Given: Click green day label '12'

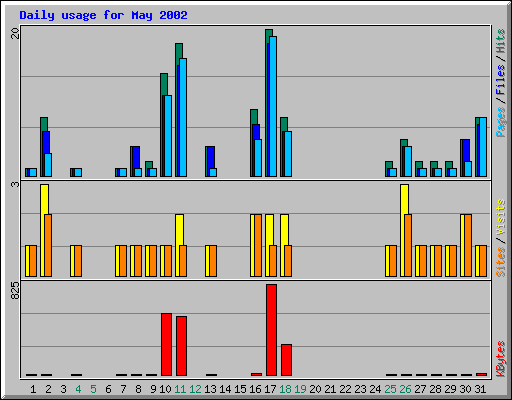Looking at the screenshot, I should (195, 389).
